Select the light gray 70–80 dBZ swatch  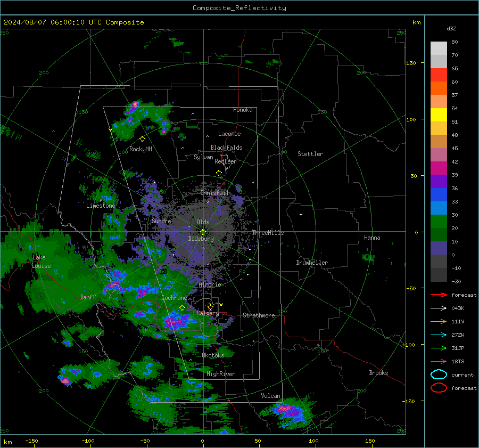[x=439, y=48]
